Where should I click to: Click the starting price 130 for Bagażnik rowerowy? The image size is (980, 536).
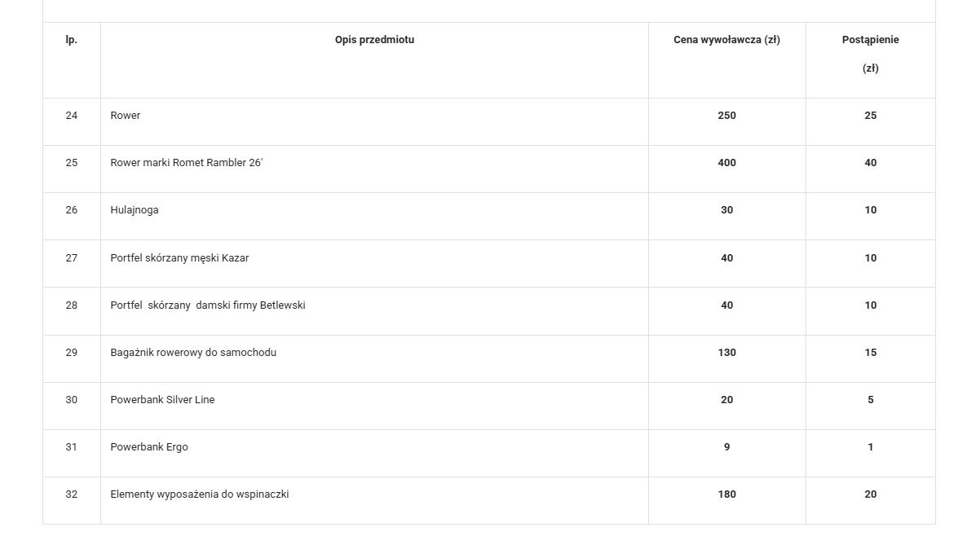pyautogui.click(x=726, y=353)
